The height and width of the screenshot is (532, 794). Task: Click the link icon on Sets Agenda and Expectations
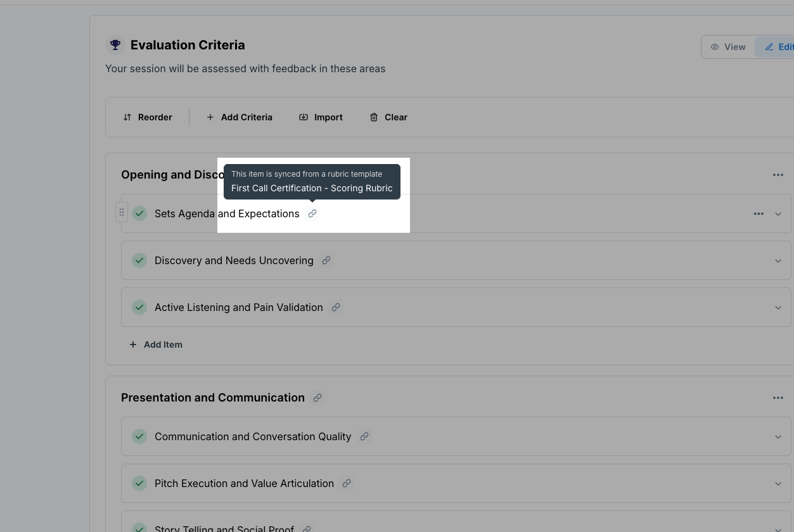312,213
